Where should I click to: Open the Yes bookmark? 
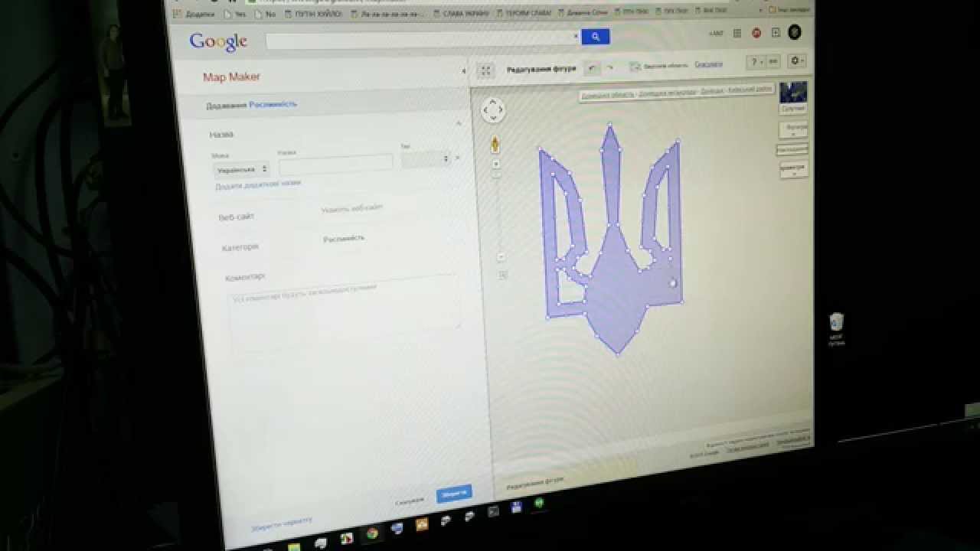point(235,14)
